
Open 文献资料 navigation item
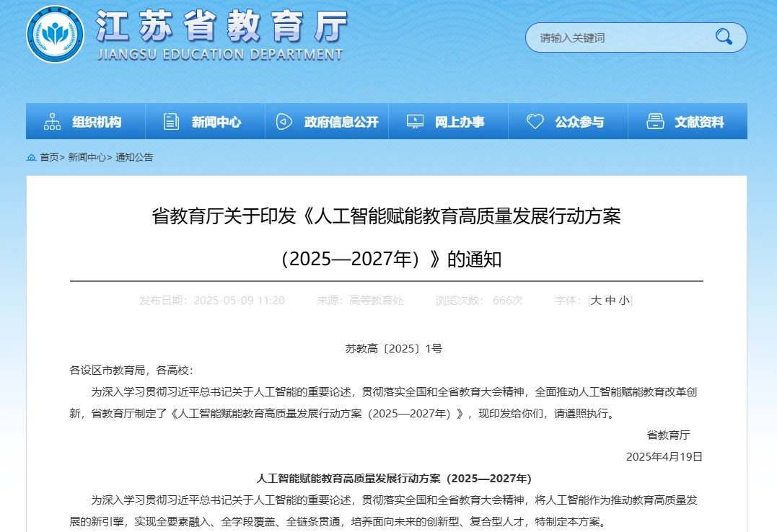tap(699, 122)
